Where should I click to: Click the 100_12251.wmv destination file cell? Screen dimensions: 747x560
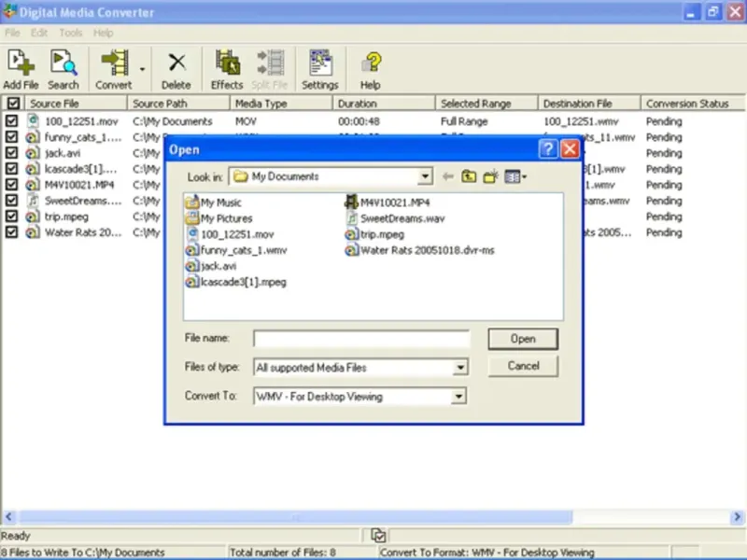point(581,121)
